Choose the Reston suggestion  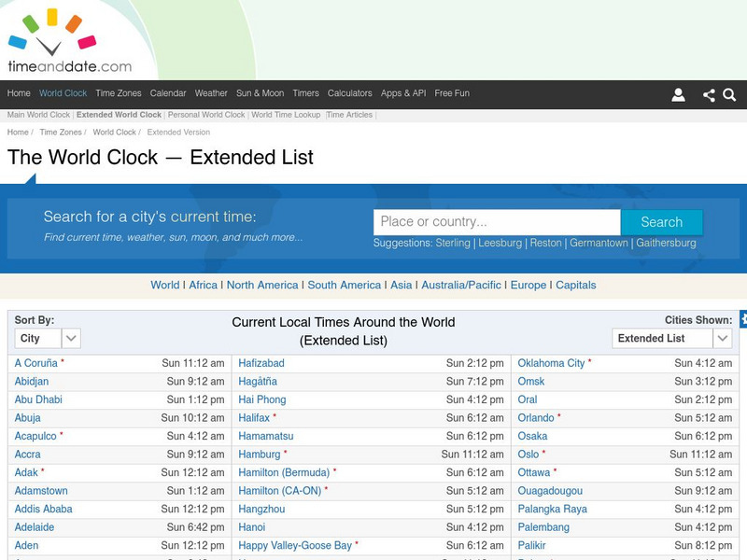click(x=545, y=243)
